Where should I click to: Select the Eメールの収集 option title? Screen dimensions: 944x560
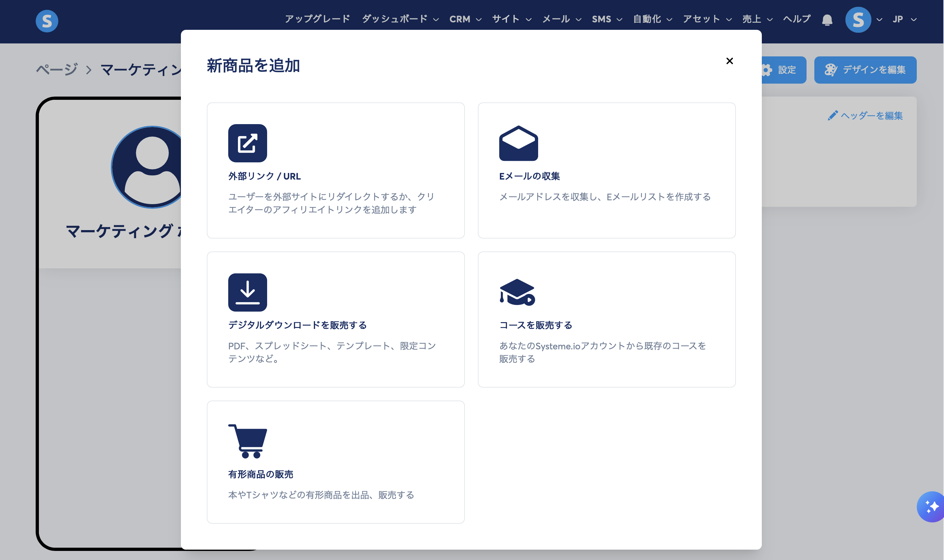click(x=529, y=176)
